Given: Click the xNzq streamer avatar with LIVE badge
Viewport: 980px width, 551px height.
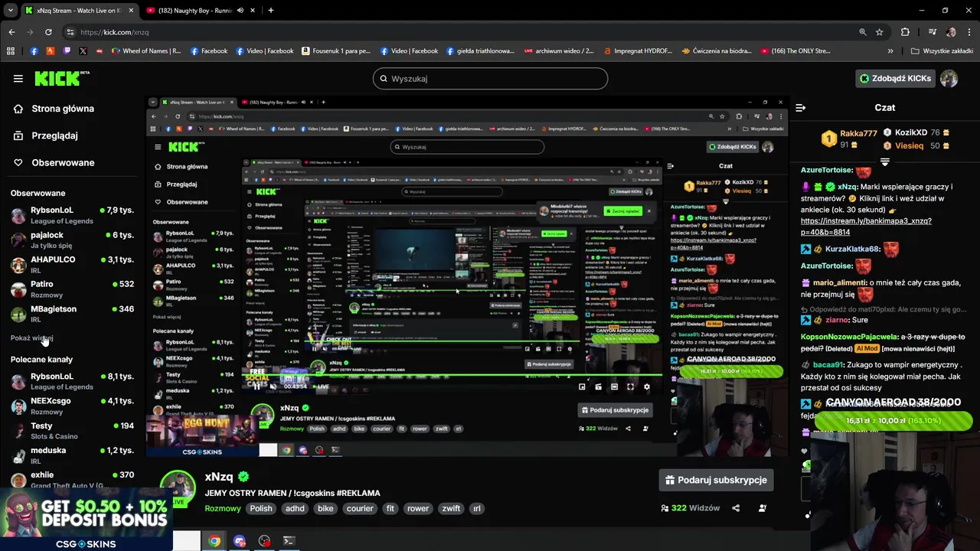Looking at the screenshot, I should 178,490.
